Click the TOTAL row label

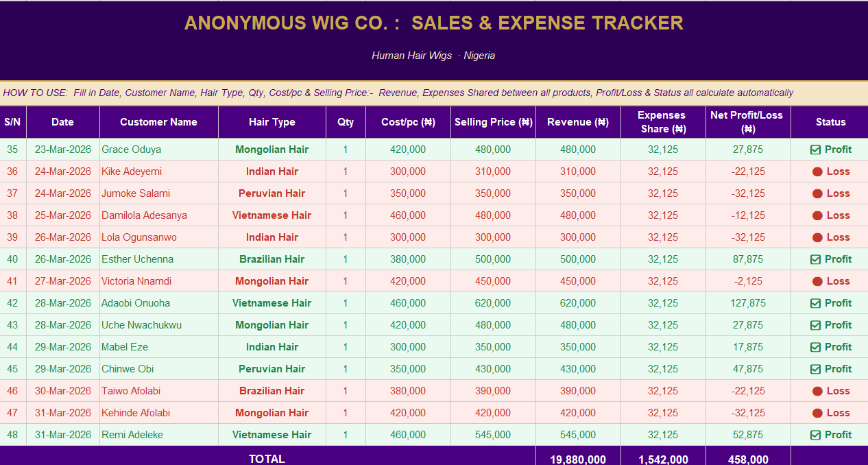[x=267, y=458]
